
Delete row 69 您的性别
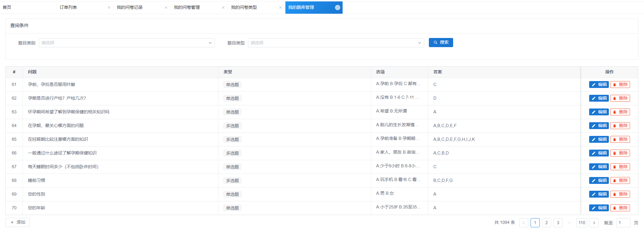pos(620,194)
